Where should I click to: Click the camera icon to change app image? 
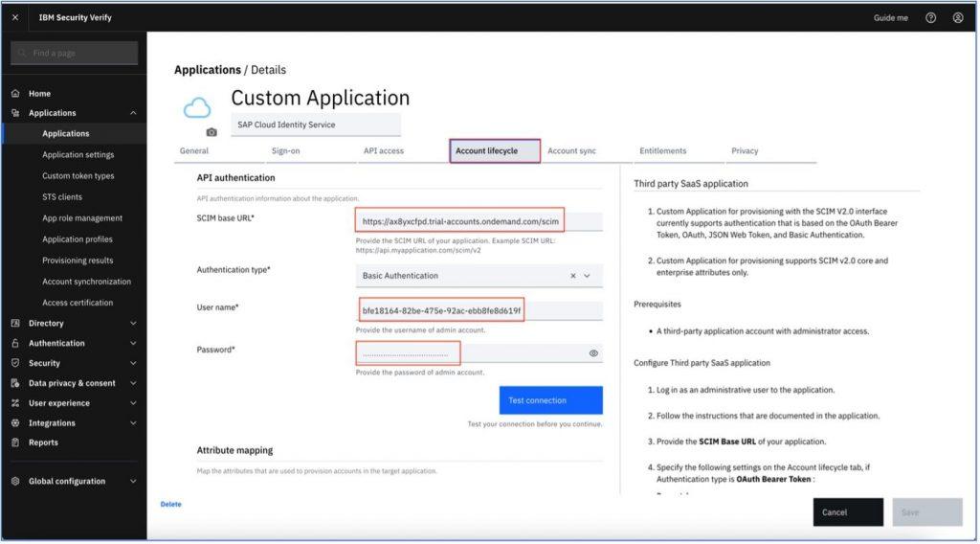click(x=212, y=132)
